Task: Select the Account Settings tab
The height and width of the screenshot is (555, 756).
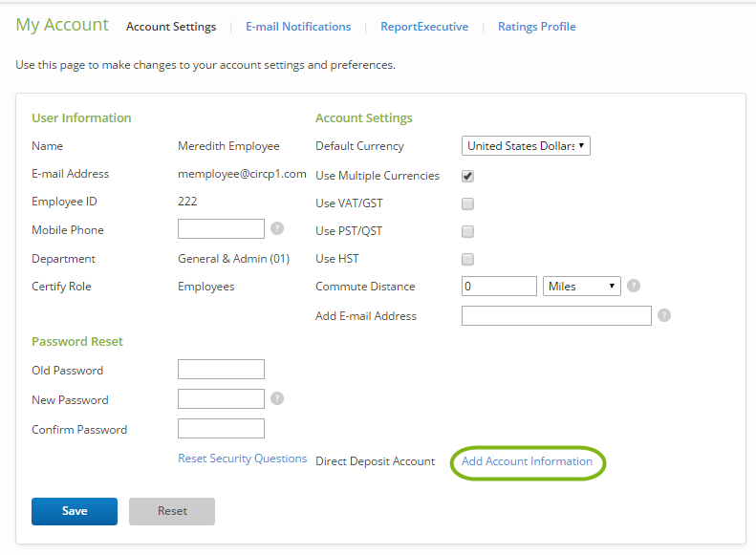Action: (171, 27)
